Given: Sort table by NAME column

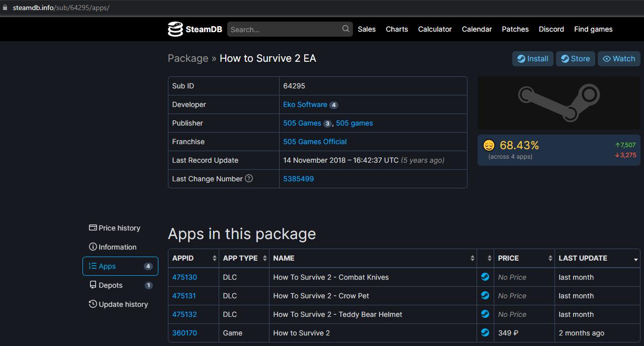Looking at the screenshot, I should (373, 258).
